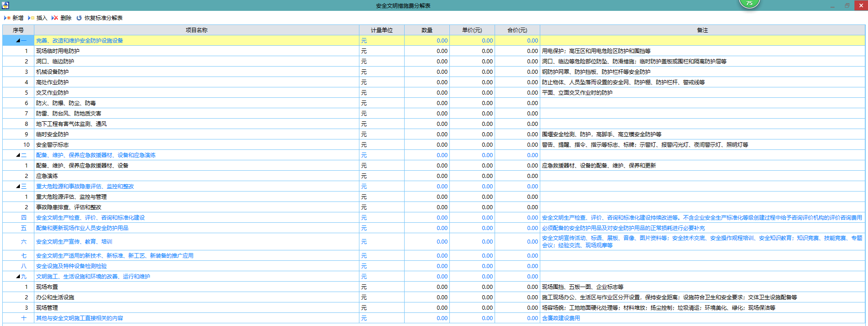The width and height of the screenshot is (868, 326).
Task: Click the 单价 cell of 安全警示标志
Action: click(472, 144)
